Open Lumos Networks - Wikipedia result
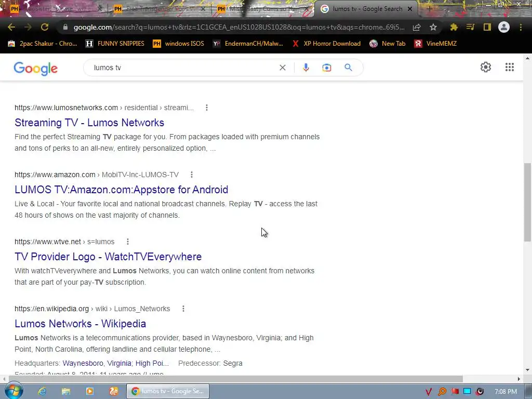This screenshot has height=399, width=532. coord(80,323)
